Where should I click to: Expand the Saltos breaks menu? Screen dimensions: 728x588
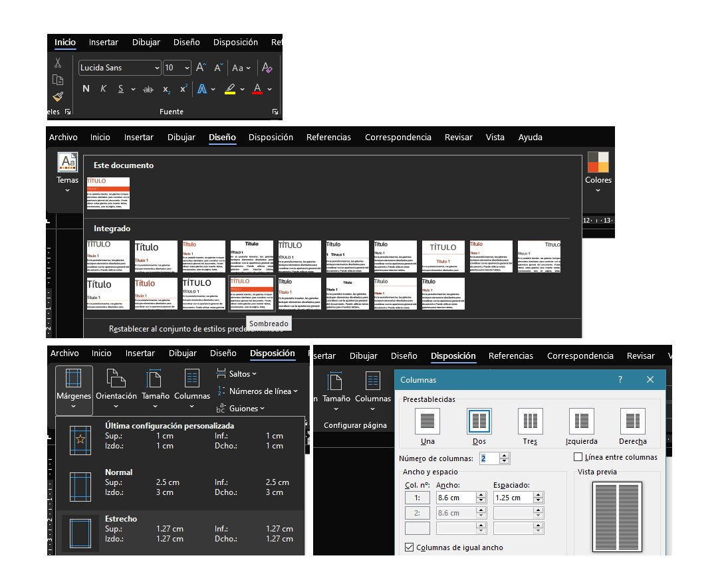coord(237,373)
